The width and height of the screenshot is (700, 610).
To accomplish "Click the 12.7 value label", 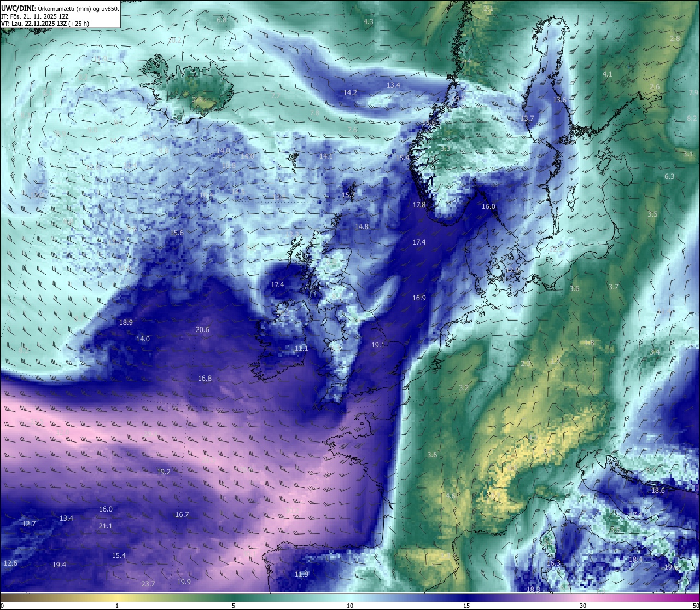I will 29,524.
